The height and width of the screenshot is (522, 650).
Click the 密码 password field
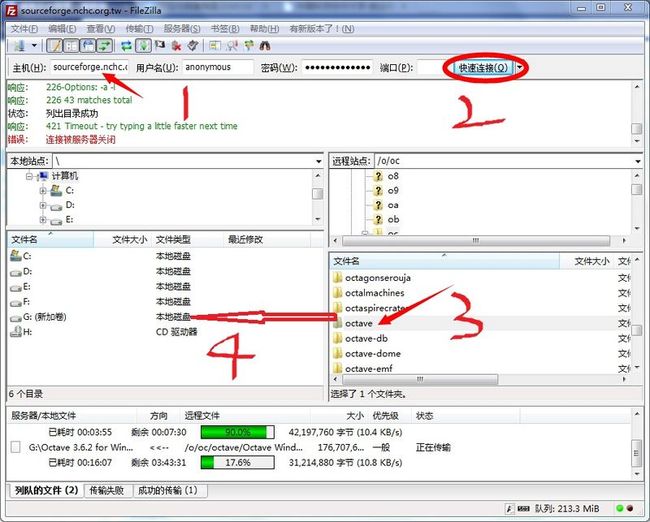(x=337, y=67)
